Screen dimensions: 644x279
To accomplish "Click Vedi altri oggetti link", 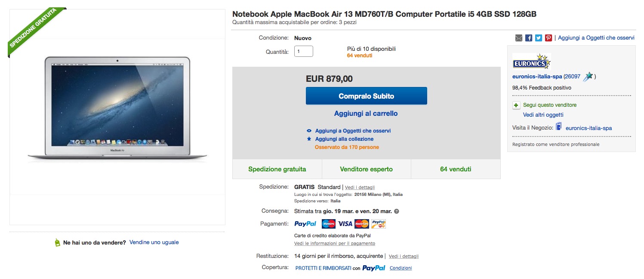I will (543, 115).
